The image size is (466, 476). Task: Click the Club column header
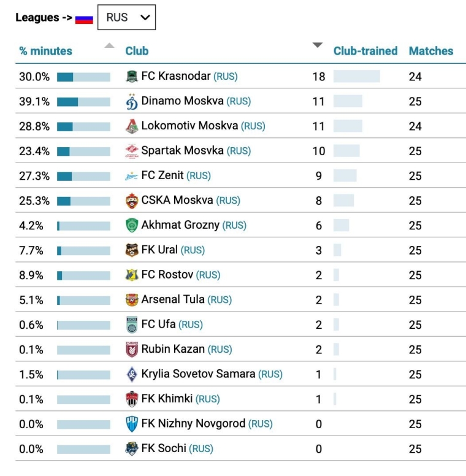tap(137, 52)
